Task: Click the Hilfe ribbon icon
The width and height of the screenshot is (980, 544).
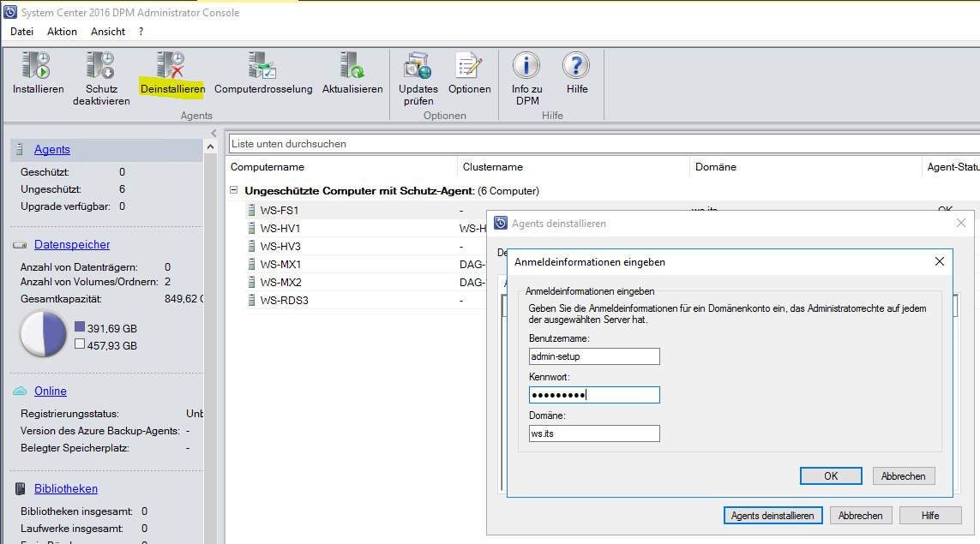Action: pyautogui.click(x=576, y=66)
